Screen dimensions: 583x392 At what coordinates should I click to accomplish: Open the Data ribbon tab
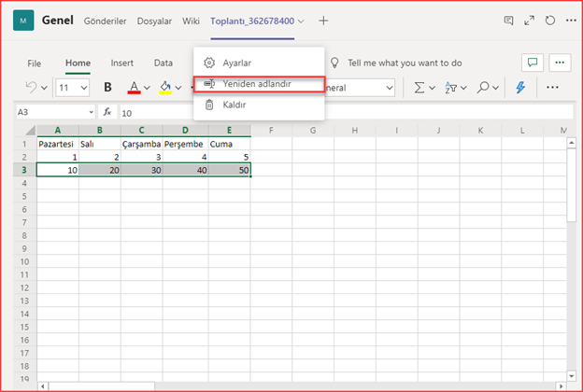coord(164,63)
